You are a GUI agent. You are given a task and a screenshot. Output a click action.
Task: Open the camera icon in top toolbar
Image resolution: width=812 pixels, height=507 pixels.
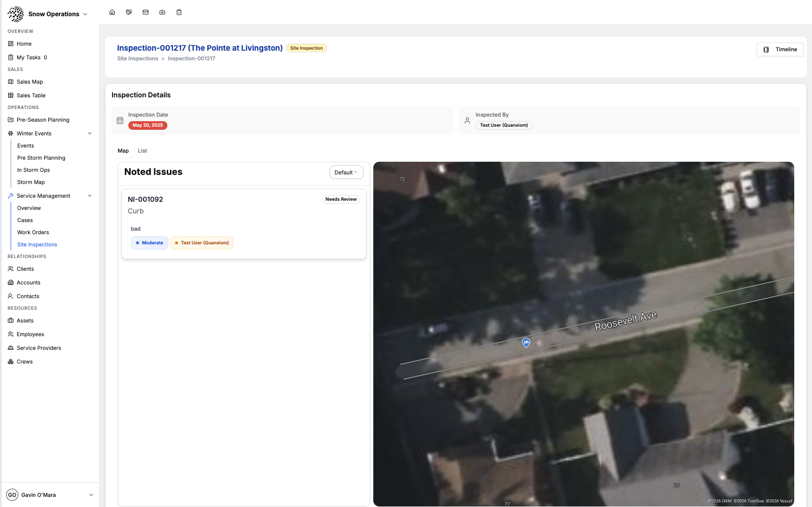[162, 12]
